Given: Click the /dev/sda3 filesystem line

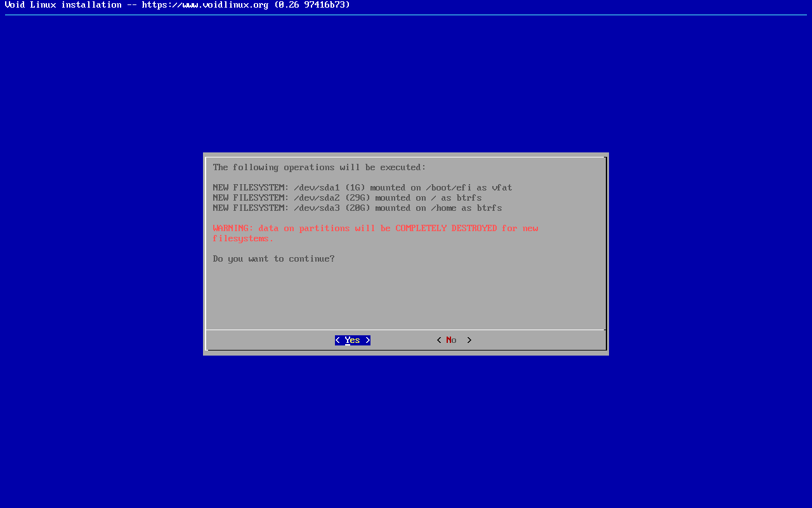Looking at the screenshot, I should [357, 208].
